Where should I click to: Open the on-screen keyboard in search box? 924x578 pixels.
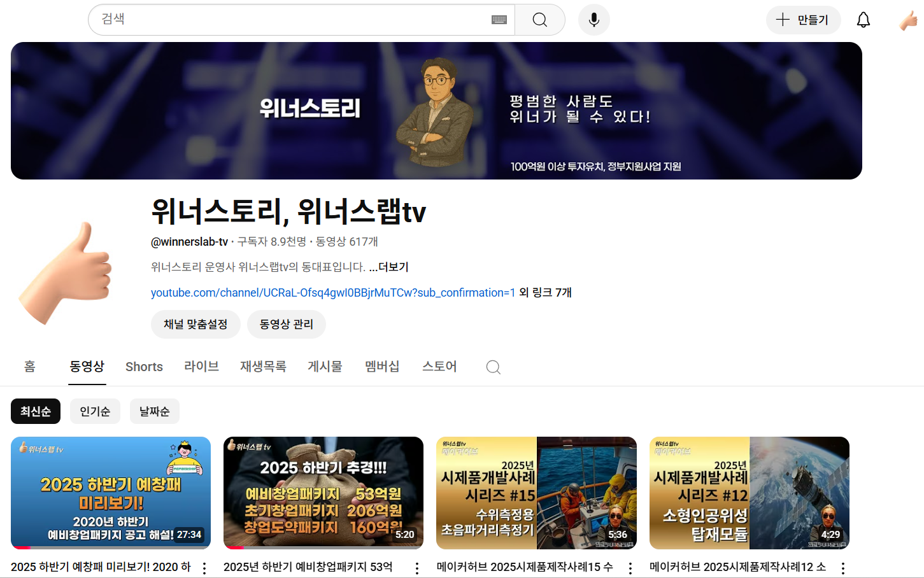[x=499, y=20]
